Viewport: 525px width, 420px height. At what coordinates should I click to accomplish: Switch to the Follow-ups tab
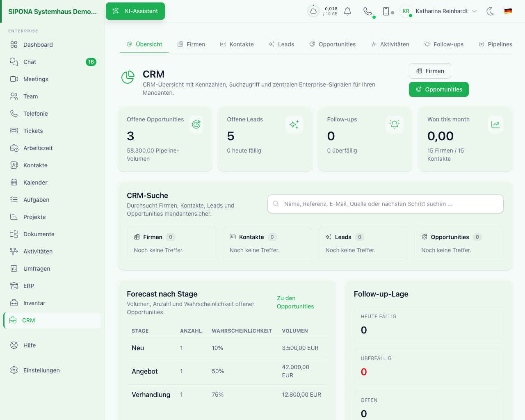coord(444,44)
